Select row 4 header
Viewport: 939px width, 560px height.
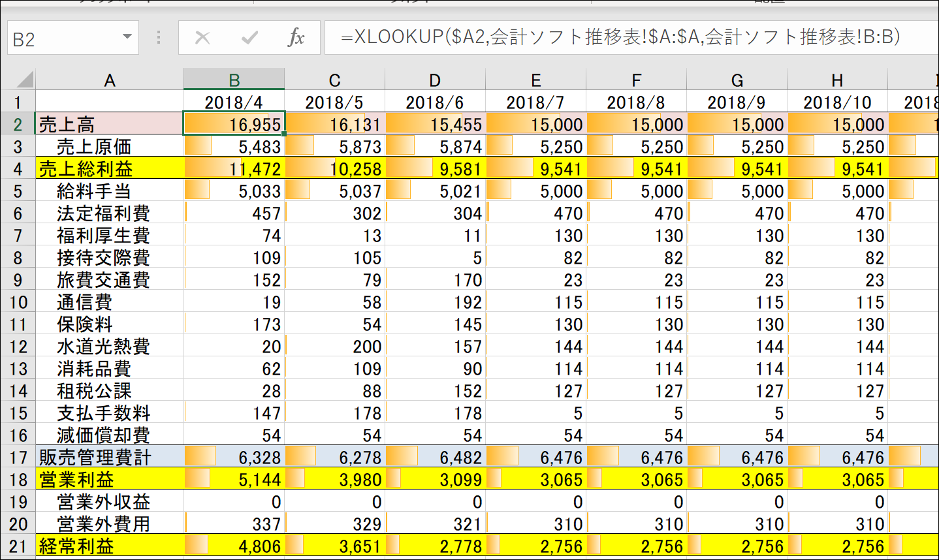click(18, 169)
